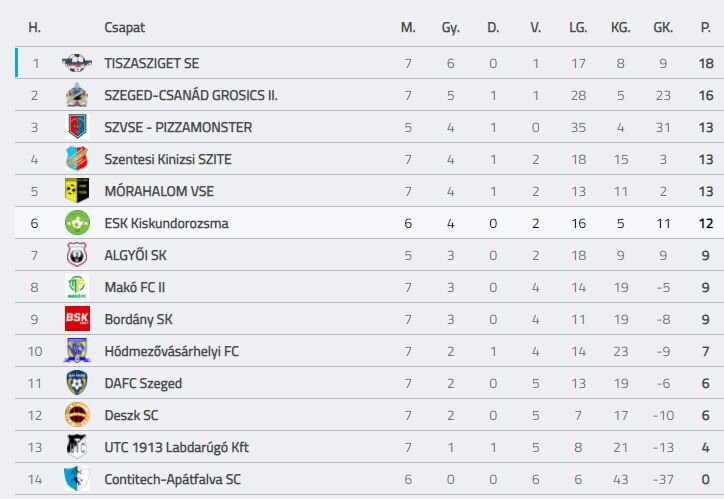Click the H. position column header
724x499 pixels.
pyautogui.click(x=35, y=28)
